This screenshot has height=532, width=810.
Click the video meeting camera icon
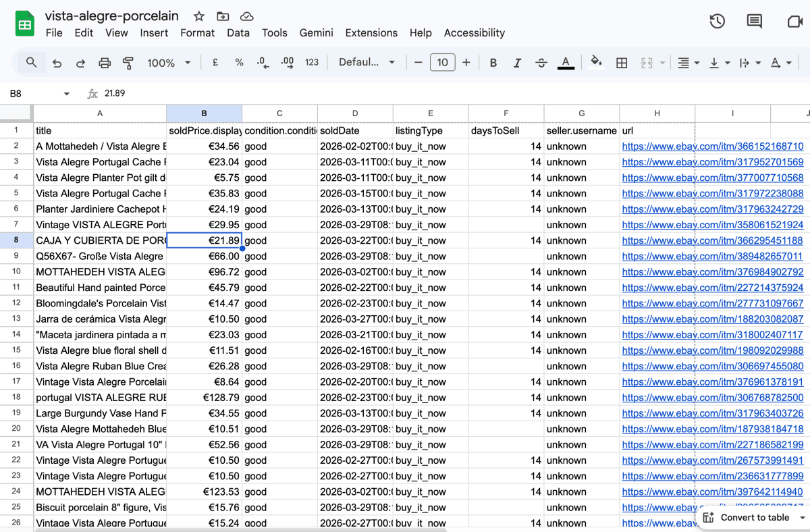point(794,22)
